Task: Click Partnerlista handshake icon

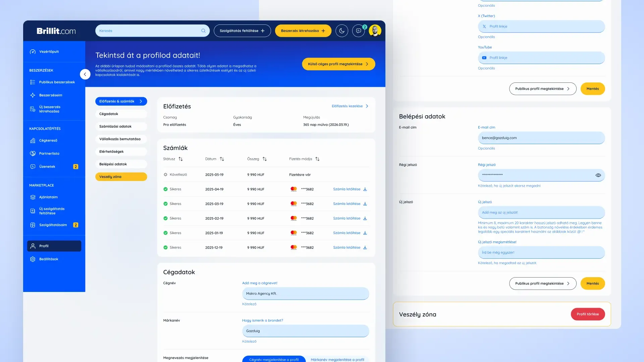Action: click(33, 154)
